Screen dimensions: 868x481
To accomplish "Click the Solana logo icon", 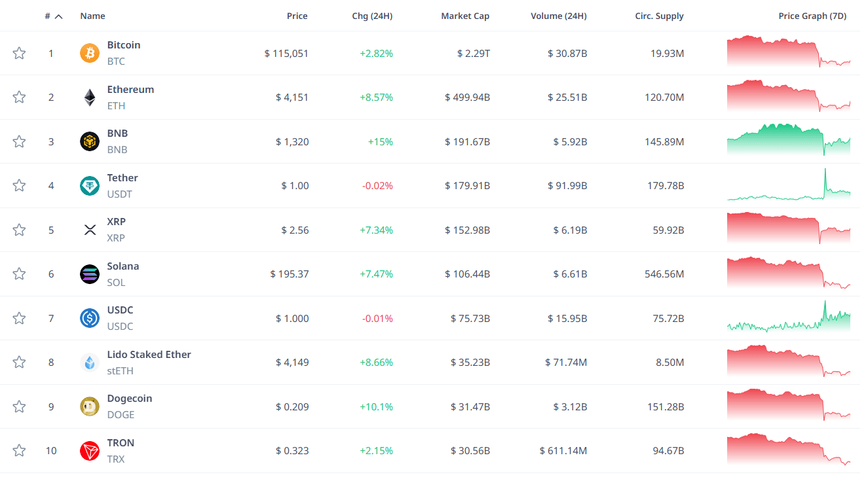I will point(90,274).
